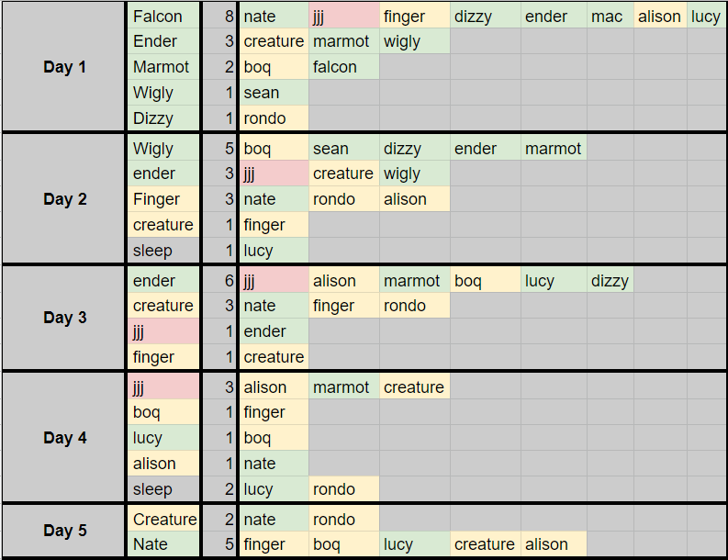
Task: Select the rondo cell in Day 4 sleep row
Action: 344,489
